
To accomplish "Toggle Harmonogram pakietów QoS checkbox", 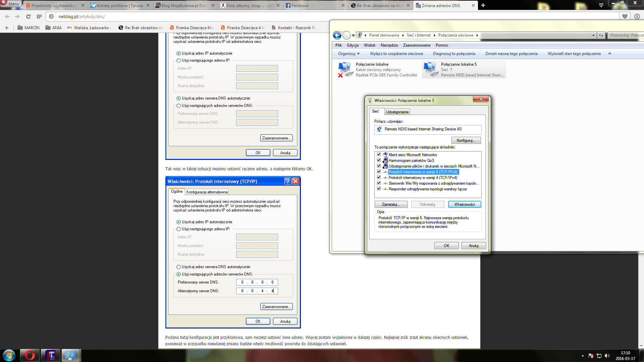I will [379, 160].
